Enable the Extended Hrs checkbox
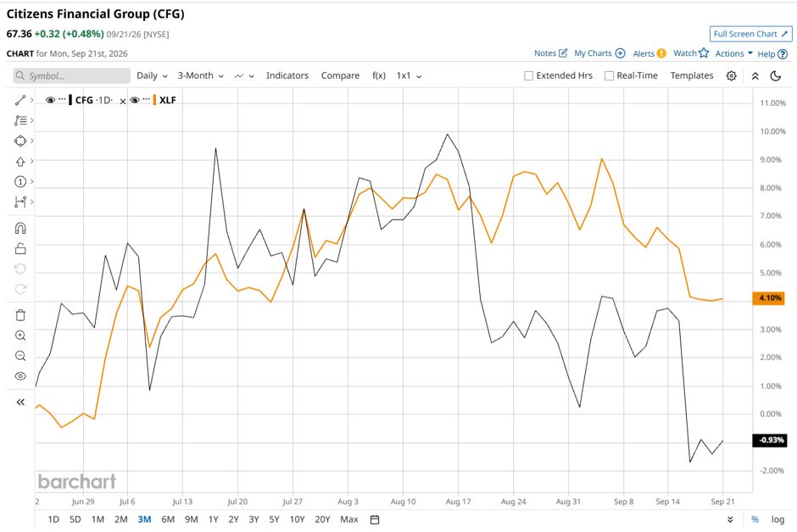The image size is (797, 532). (528, 75)
